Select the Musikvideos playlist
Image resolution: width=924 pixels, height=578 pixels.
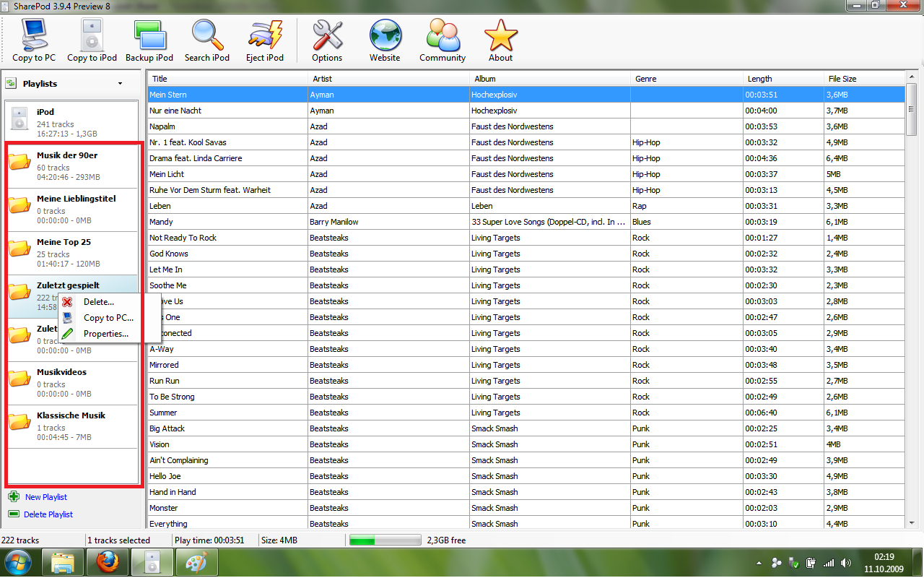point(71,383)
